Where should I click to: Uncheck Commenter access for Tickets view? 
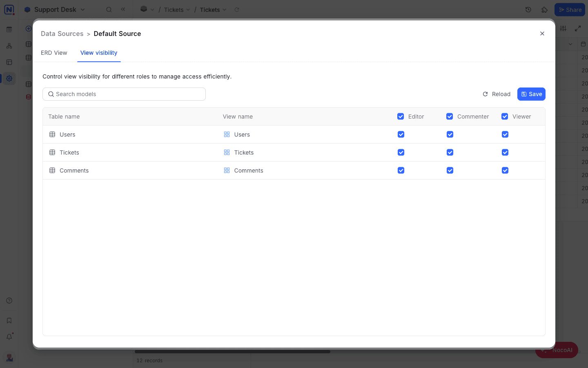450,153
